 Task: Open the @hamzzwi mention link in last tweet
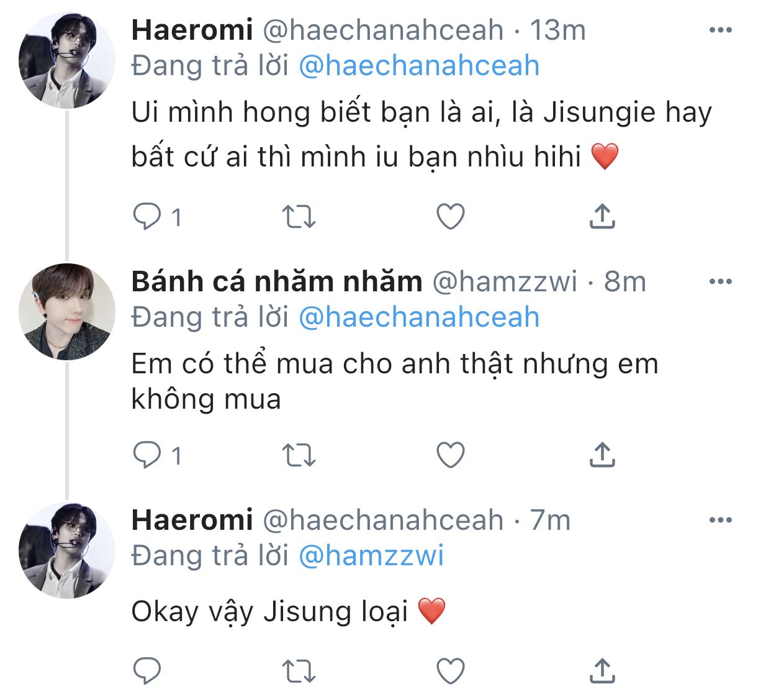click(x=371, y=555)
